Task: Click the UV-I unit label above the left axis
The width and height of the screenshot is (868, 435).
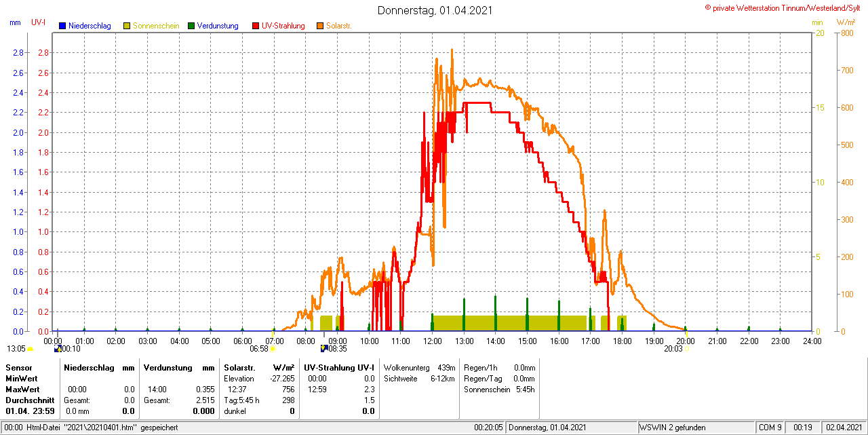Action: point(39,22)
